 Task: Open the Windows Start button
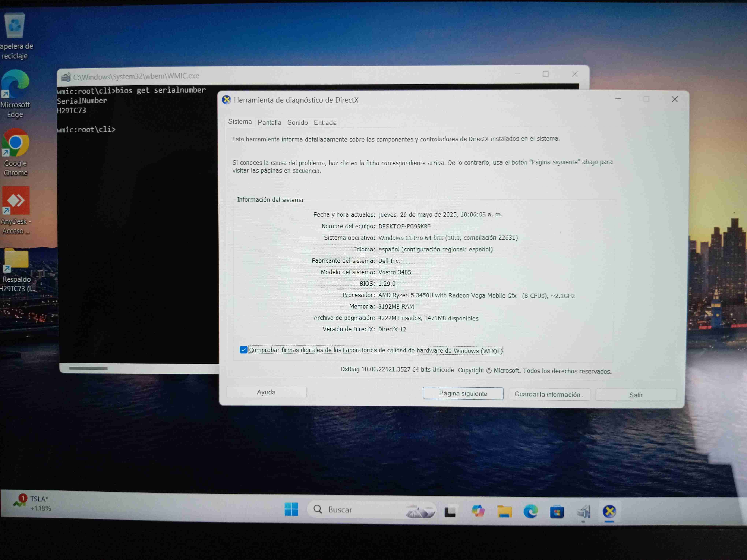tap(291, 509)
